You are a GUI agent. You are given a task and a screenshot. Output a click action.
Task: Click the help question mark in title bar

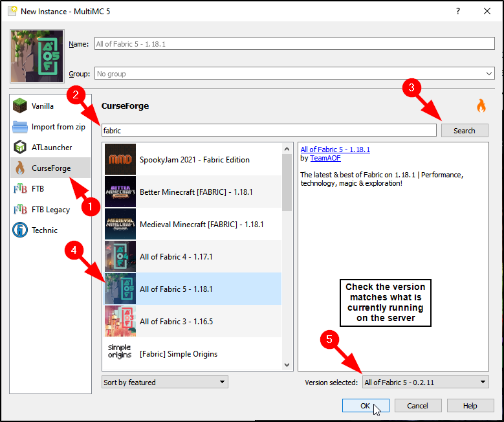coord(457,11)
